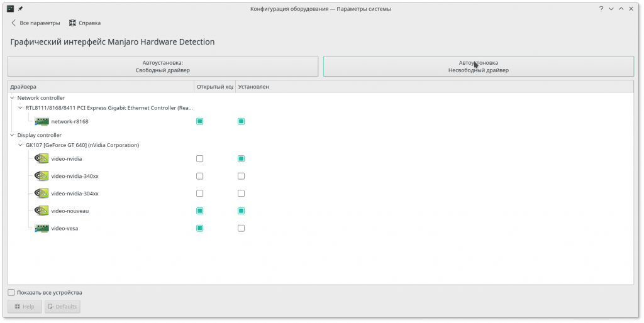Click Автоустановка Несвободный драйвер button

point(479,67)
